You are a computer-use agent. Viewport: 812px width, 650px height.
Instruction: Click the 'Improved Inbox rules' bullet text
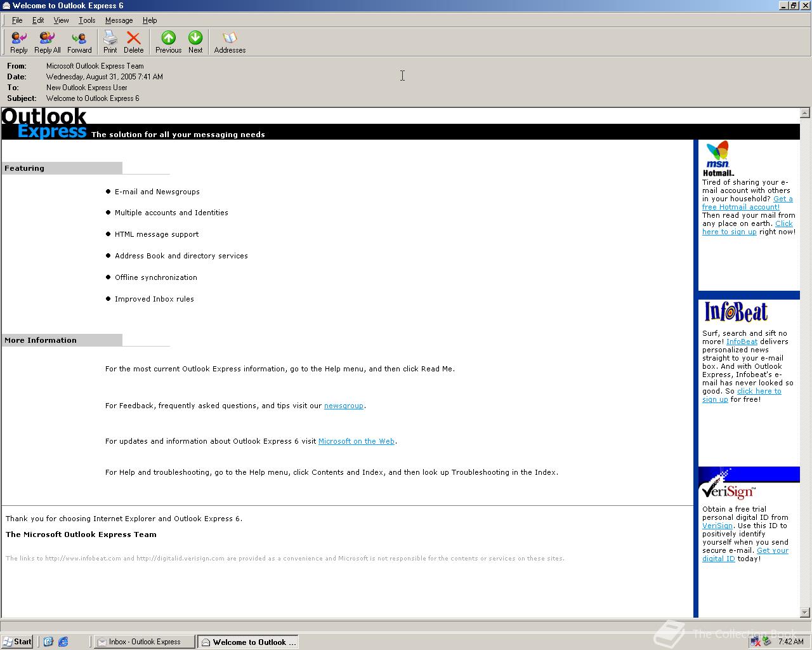[154, 299]
